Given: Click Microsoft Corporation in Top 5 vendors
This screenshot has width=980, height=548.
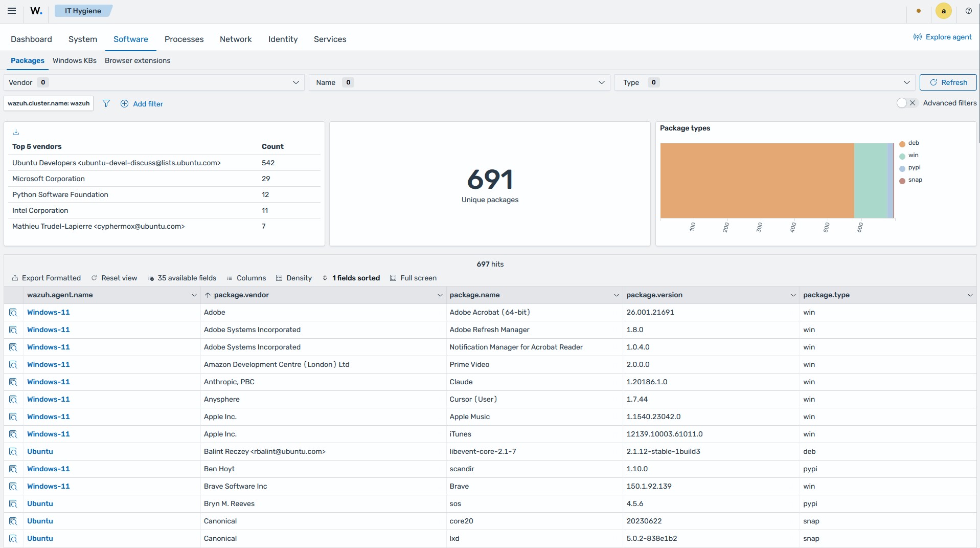Looking at the screenshot, I should (x=49, y=179).
